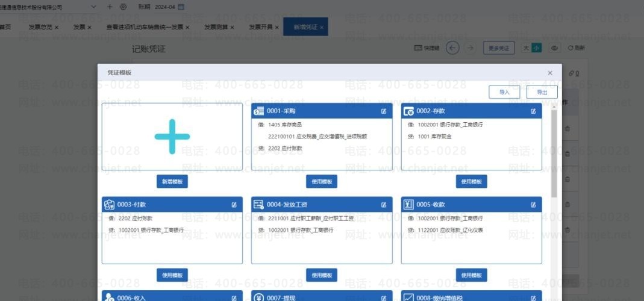Close the 凭证模板 dialog

click(x=550, y=73)
